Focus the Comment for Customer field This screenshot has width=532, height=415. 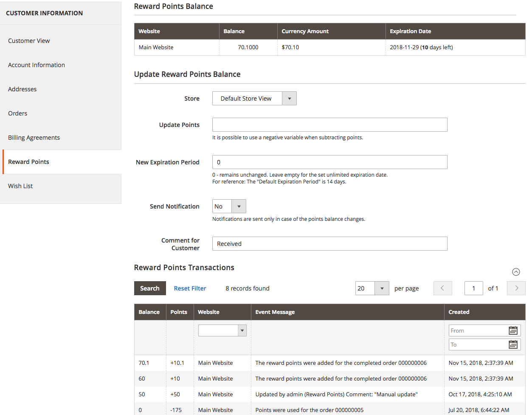[x=330, y=243]
